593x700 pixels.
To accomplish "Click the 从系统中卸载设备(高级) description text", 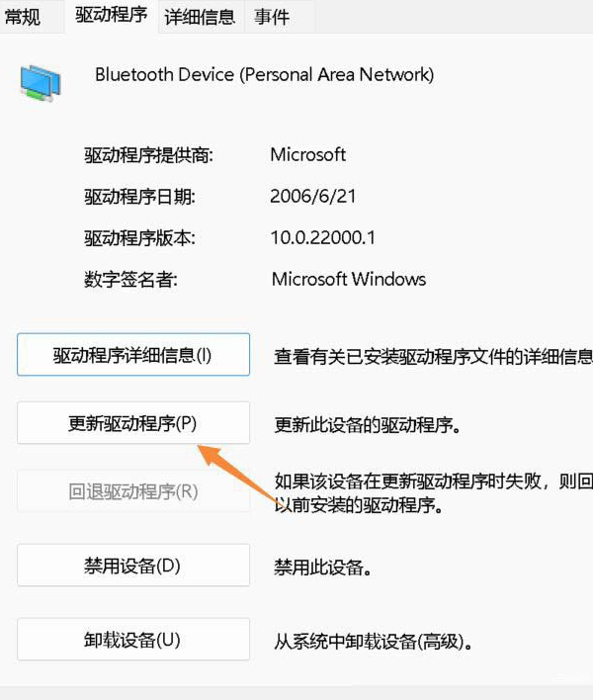I will [372, 641].
